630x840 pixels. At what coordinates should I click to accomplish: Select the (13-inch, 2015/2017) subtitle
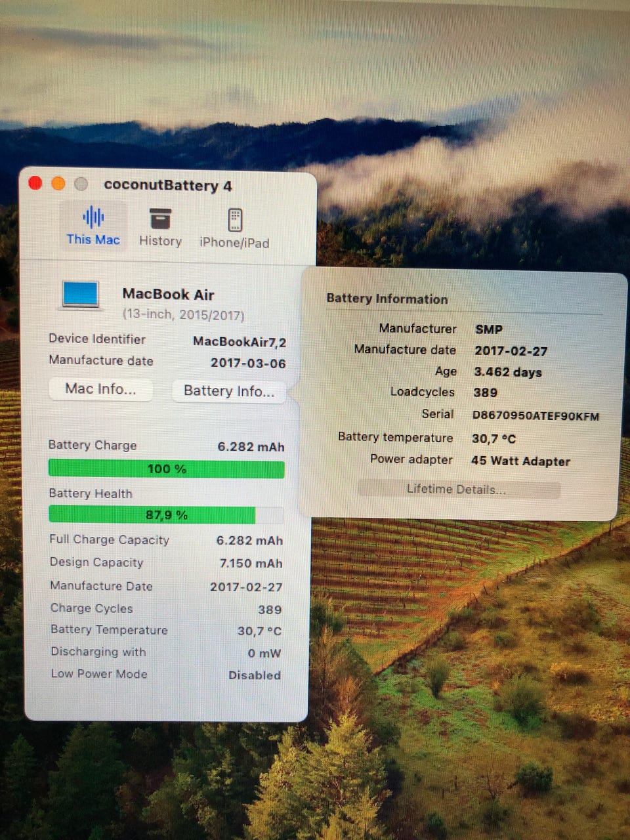(x=183, y=315)
